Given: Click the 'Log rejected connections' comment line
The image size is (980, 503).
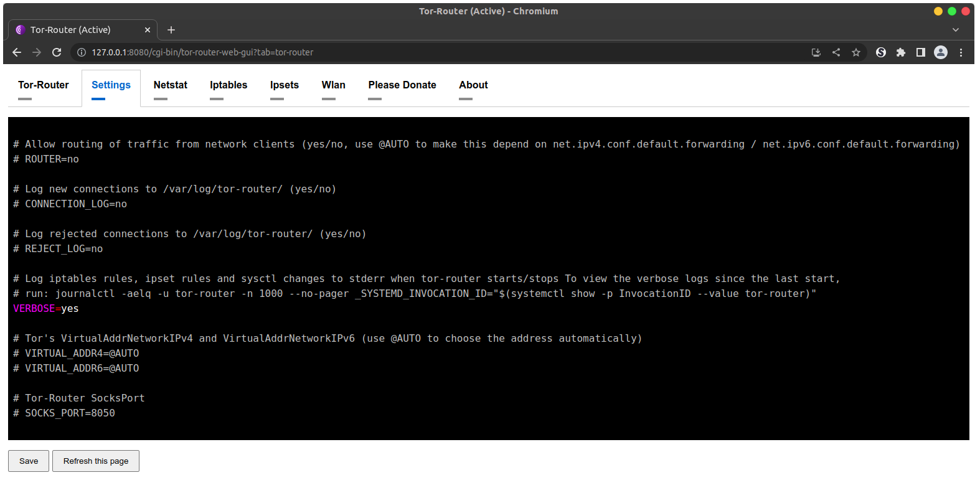Looking at the screenshot, I should 190,234.
